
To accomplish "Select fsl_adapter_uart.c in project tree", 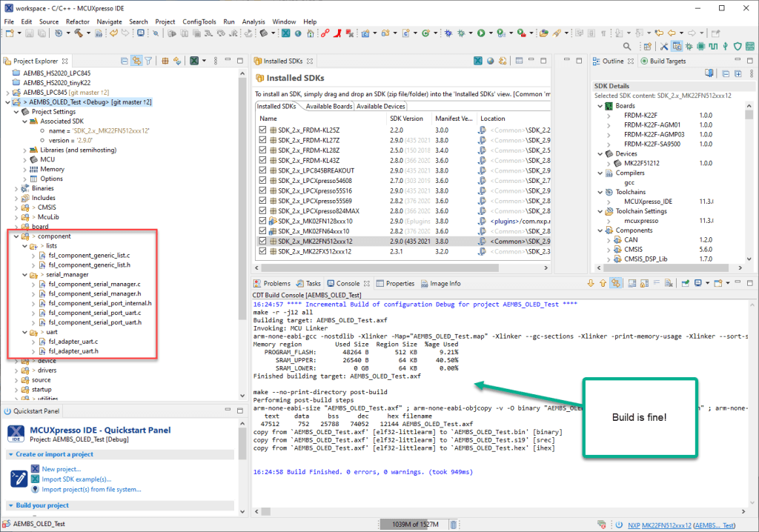I will tap(73, 342).
